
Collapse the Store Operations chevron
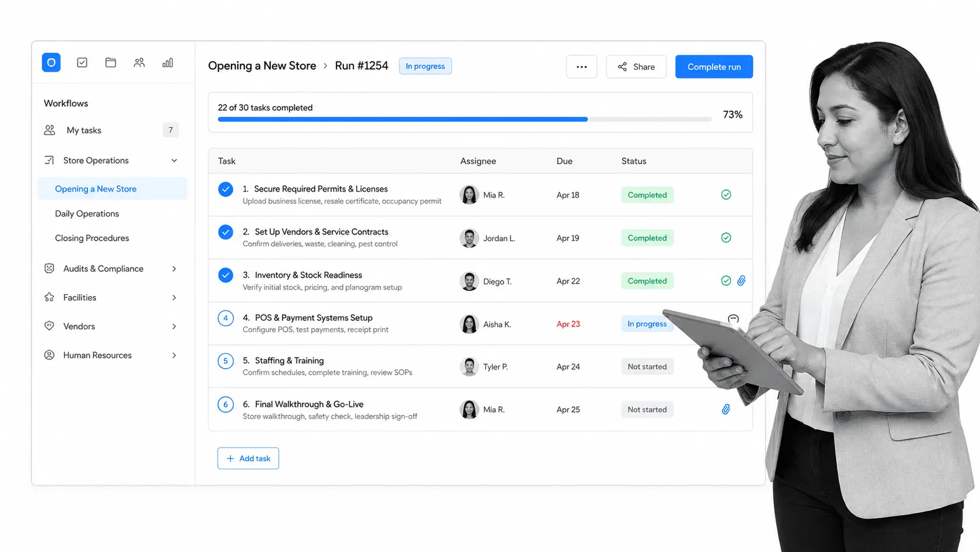point(174,161)
